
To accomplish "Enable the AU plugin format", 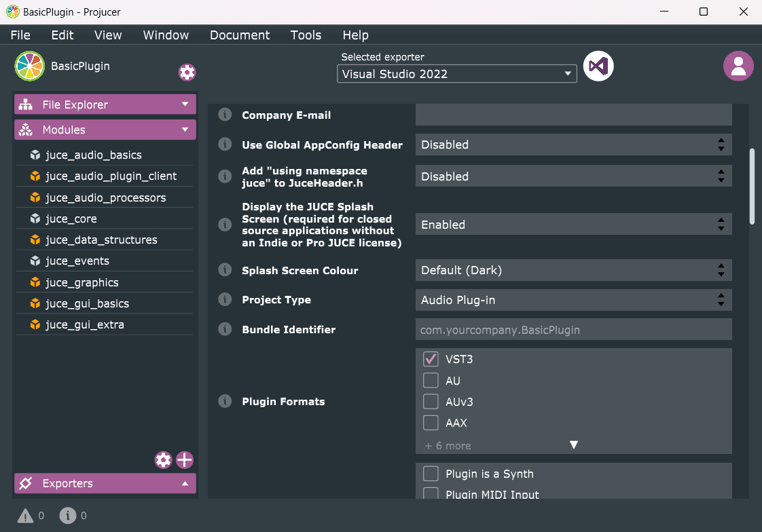I will tap(431, 380).
